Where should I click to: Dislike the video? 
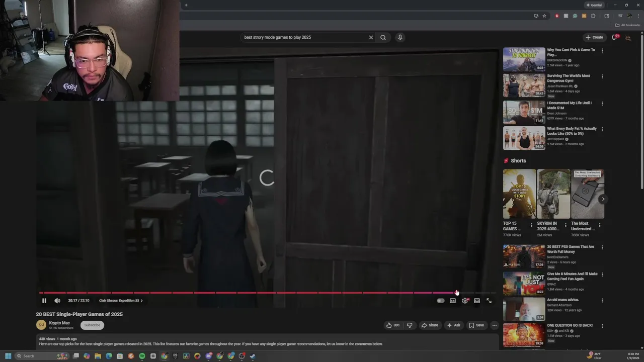coord(410,325)
